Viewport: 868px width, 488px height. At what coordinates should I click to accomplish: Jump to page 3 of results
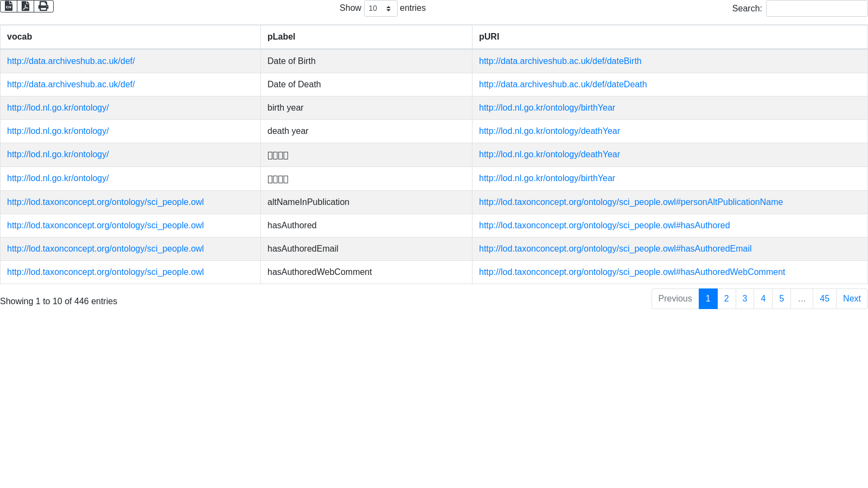click(745, 299)
